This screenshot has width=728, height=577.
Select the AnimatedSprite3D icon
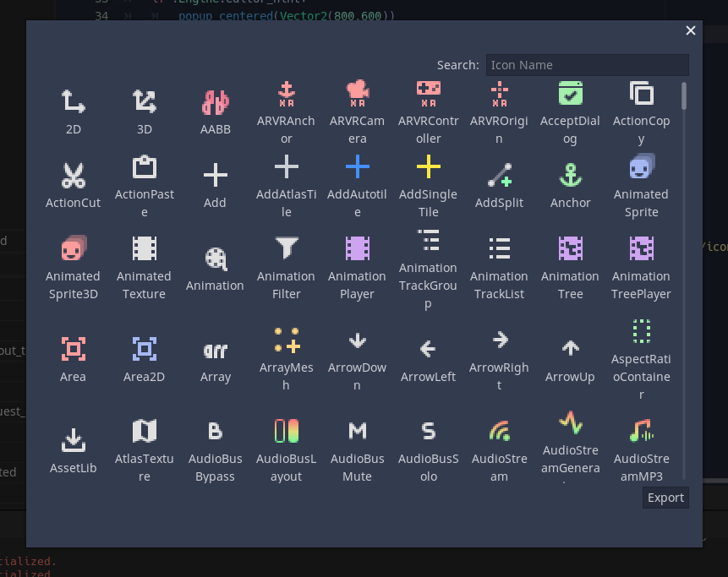(74, 248)
